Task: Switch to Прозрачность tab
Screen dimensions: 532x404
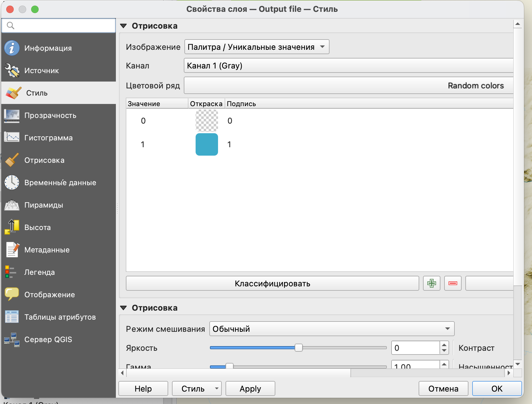Action: [50, 115]
